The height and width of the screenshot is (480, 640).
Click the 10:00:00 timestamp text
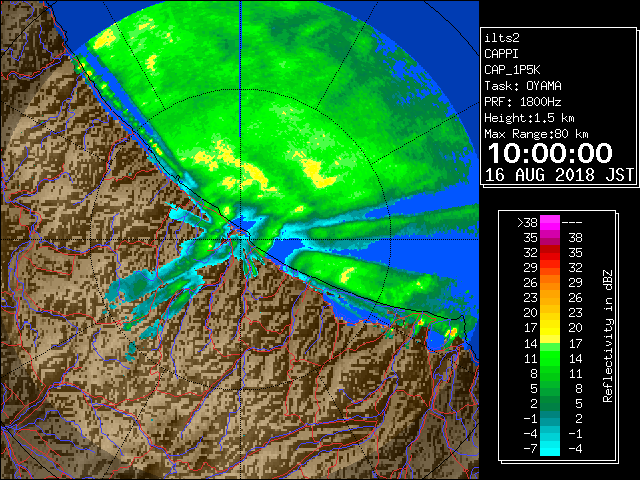click(x=550, y=153)
